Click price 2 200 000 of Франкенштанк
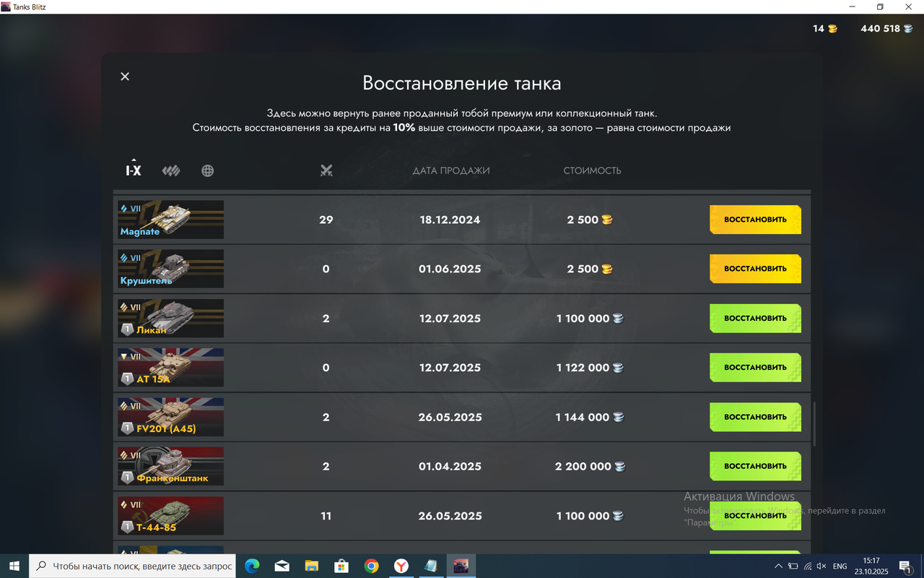Screen dimensions: 924x578 583,467
